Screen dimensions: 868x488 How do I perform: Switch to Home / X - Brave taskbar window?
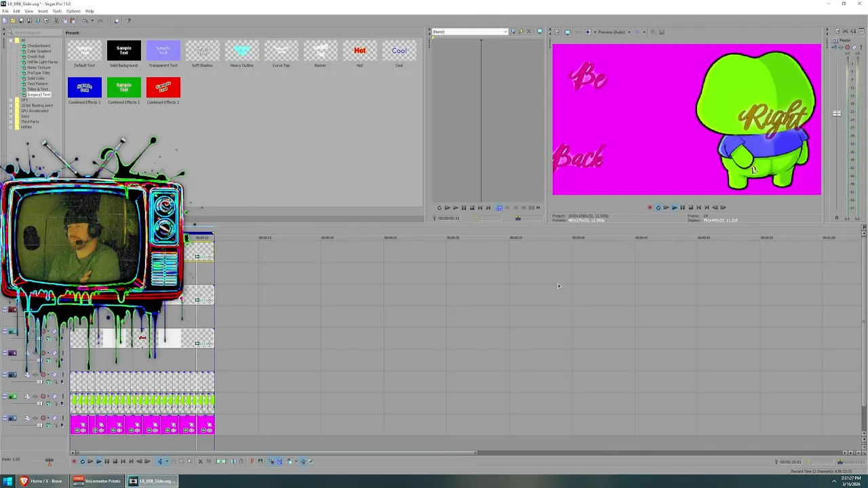[x=42, y=481]
